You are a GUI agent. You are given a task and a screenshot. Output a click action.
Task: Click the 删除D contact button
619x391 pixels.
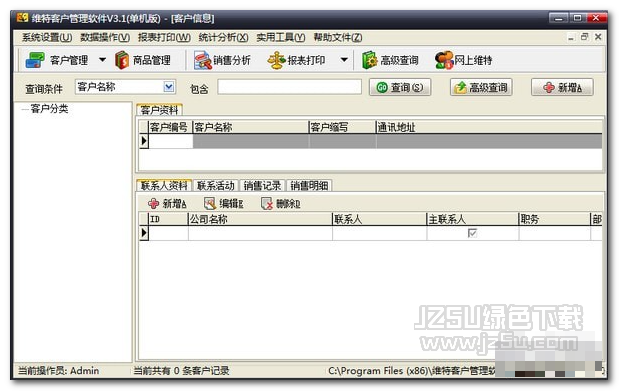281,204
